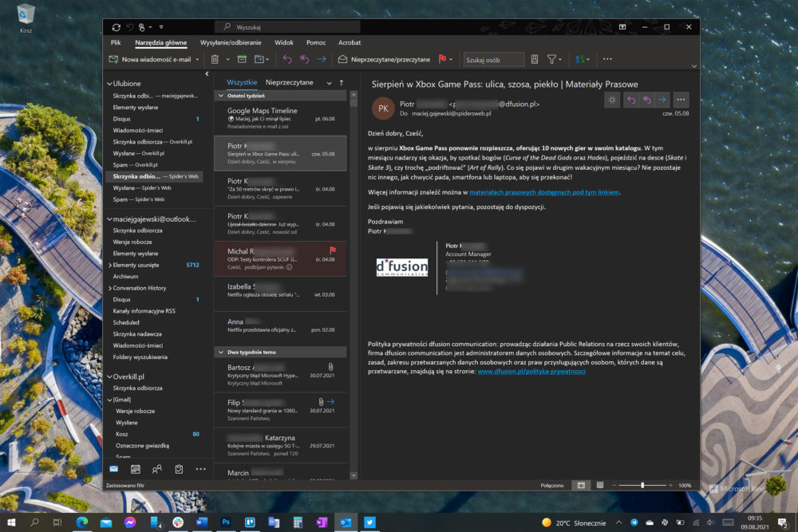The width and height of the screenshot is (798, 532).
Task: Click the ribbon display options icon in title bar
Action: pyautogui.click(x=622, y=27)
